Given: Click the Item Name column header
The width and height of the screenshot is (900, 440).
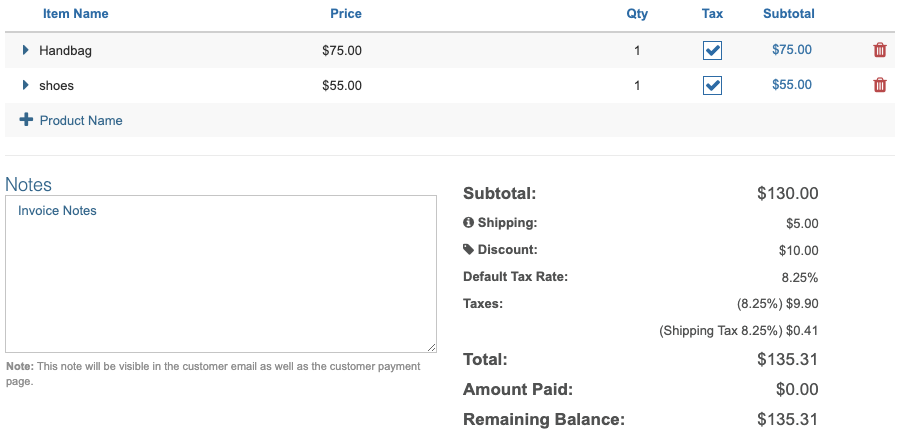Looking at the screenshot, I should (x=76, y=14).
